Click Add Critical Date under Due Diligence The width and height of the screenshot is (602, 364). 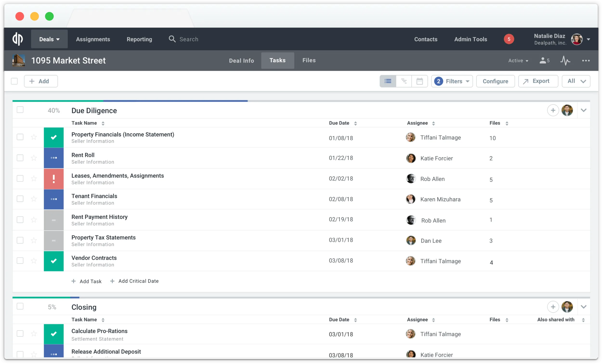point(135,281)
